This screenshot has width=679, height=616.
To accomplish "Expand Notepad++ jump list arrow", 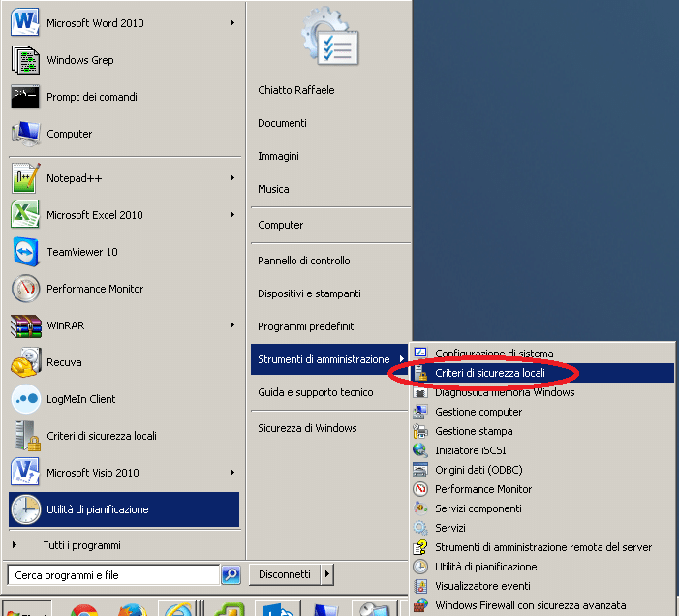I will pos(232,178).
